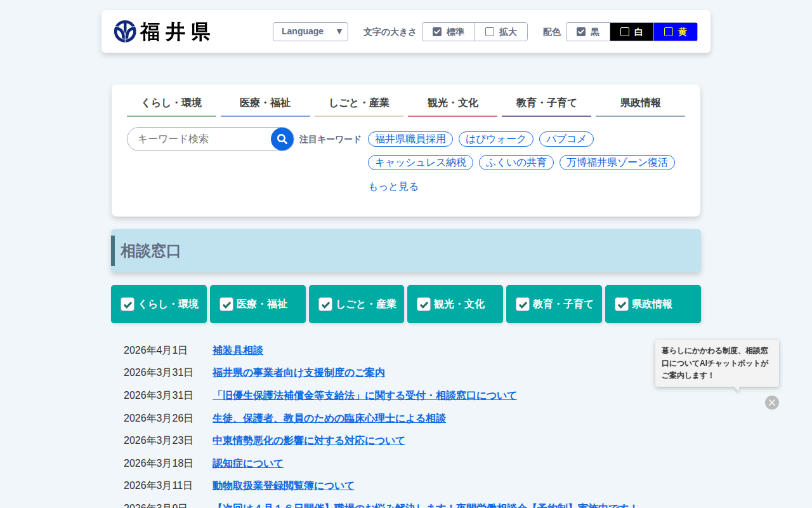Switch to yellow-on-blue 黄 color scheme
This screenshot has width=812, height=508.
pos(676,32)
